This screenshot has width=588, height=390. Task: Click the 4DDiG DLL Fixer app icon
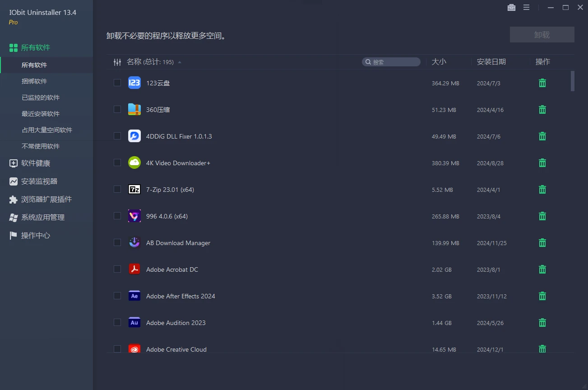point(134,136)
